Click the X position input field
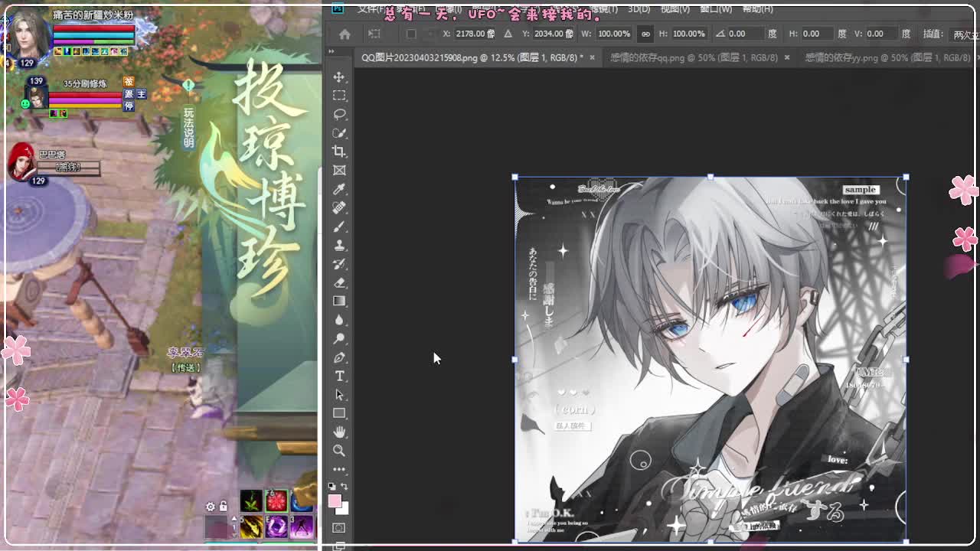 pos(475,34)
